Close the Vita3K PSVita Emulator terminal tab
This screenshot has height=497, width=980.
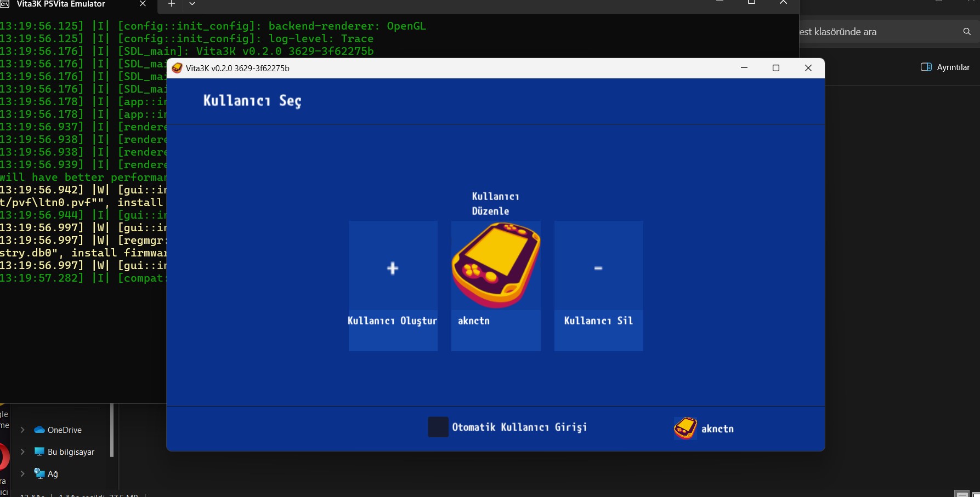143,4
